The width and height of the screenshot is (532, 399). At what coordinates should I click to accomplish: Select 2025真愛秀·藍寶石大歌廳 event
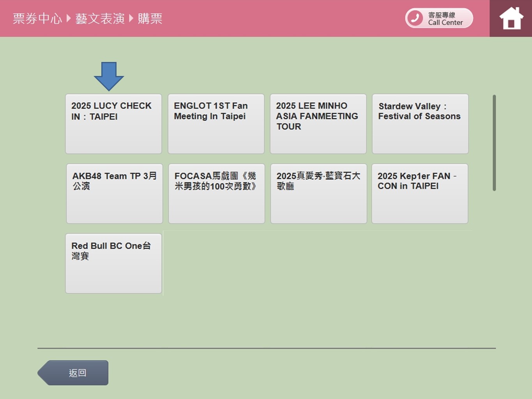318,193
